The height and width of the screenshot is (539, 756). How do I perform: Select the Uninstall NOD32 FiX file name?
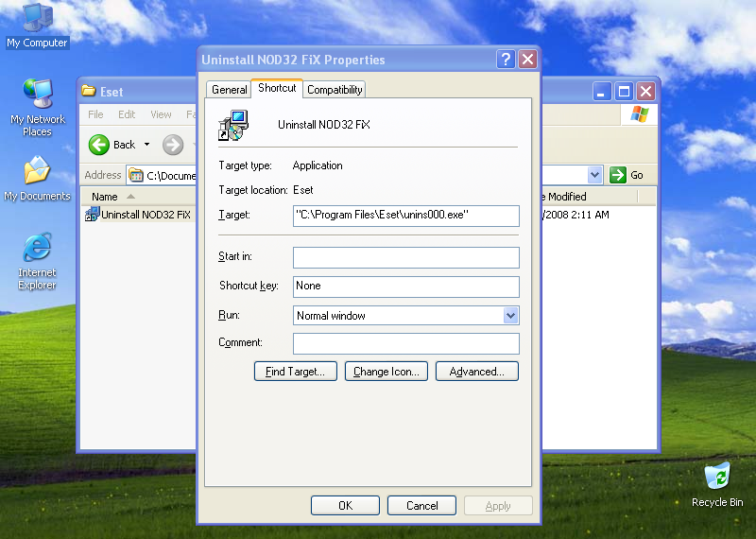point(146,215)
